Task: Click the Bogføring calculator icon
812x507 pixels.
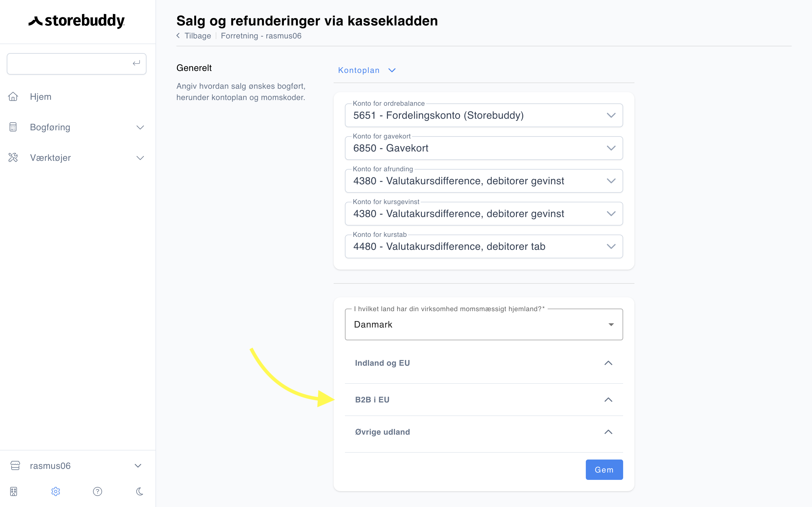Action: (13, 127)
